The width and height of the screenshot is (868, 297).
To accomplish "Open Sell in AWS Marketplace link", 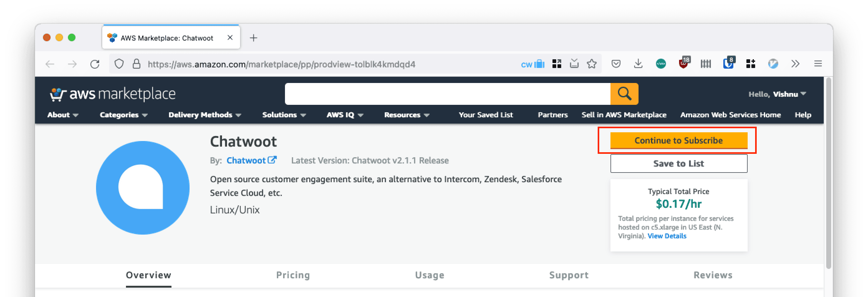I will click(x=624, y=115).
